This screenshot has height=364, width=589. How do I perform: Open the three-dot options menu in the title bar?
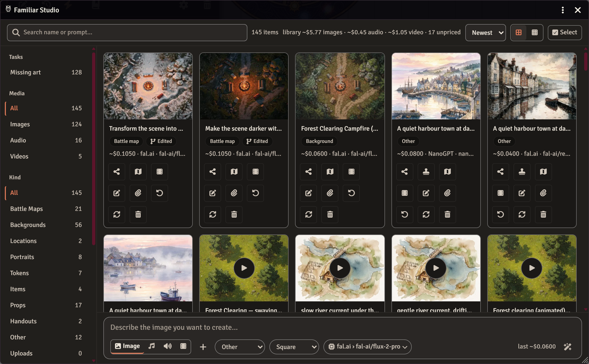pos(563,10)
